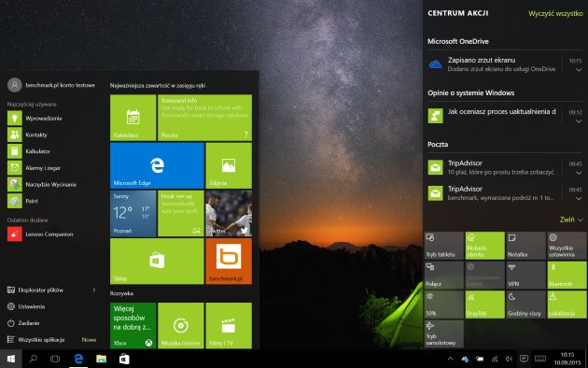Image resolution: width=588 pixels, height=368 pixels.
Task: Open Wszystkie ustawienia quick action
Action: 567,246
